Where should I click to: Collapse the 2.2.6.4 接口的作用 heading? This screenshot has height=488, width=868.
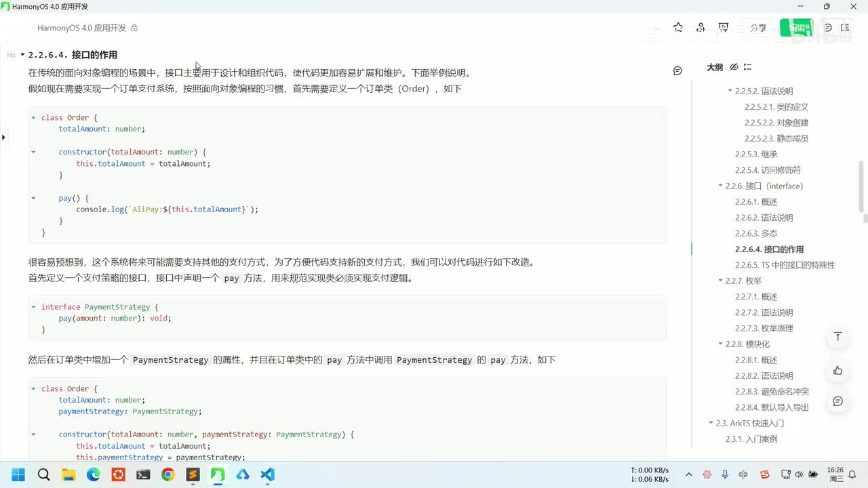[x=22, y=55]
